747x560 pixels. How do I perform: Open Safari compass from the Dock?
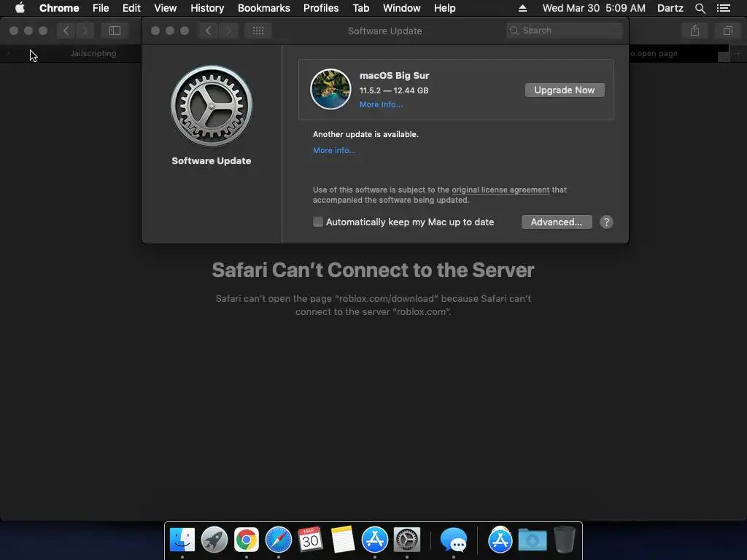pos(278,540)
